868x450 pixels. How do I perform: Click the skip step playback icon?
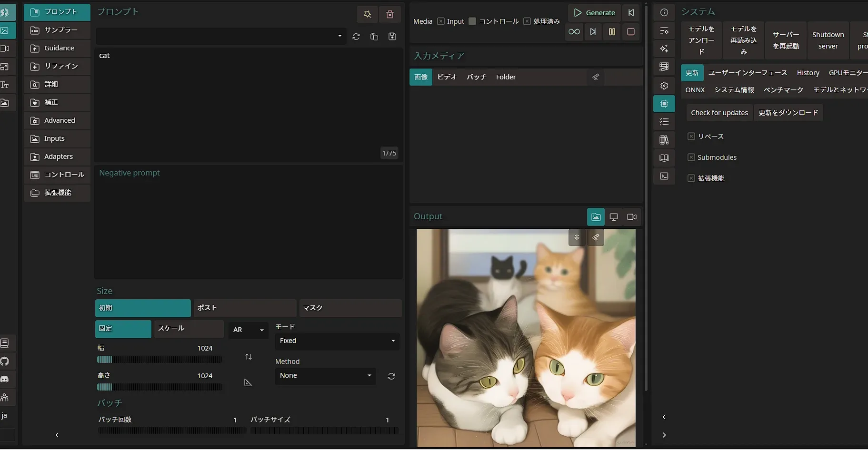point(593,32)
